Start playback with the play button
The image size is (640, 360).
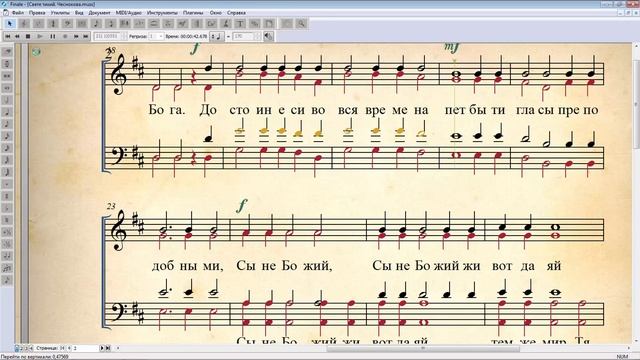[40, 36]
